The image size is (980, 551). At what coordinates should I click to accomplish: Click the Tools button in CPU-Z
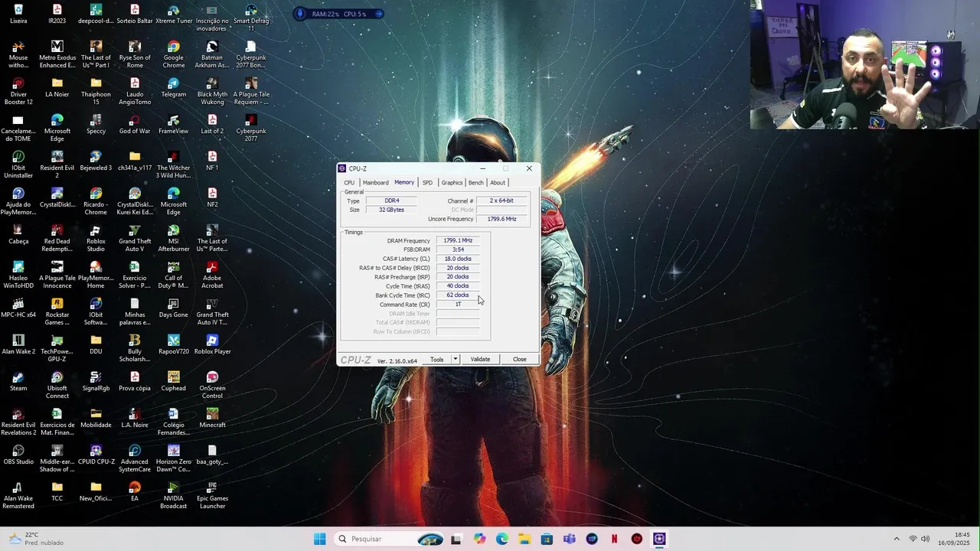[x=436, y=360]
